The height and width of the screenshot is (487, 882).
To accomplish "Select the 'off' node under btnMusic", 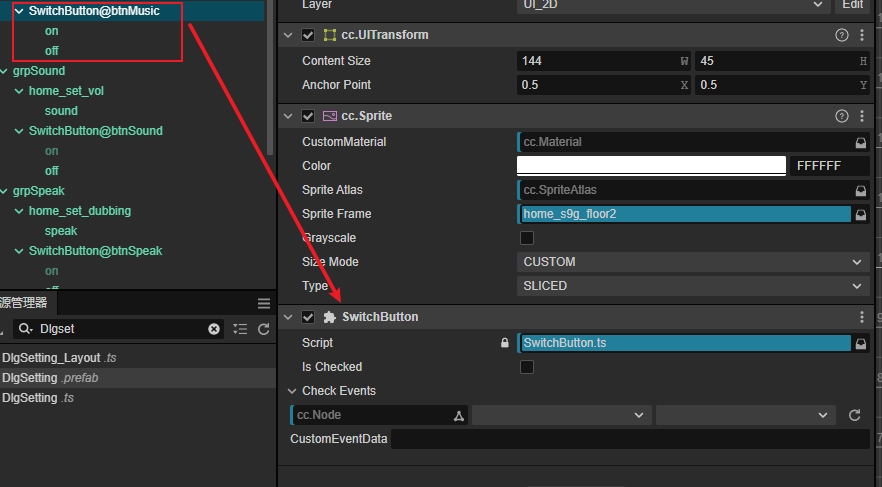I will pyautogui.click(x=52, y=51).
